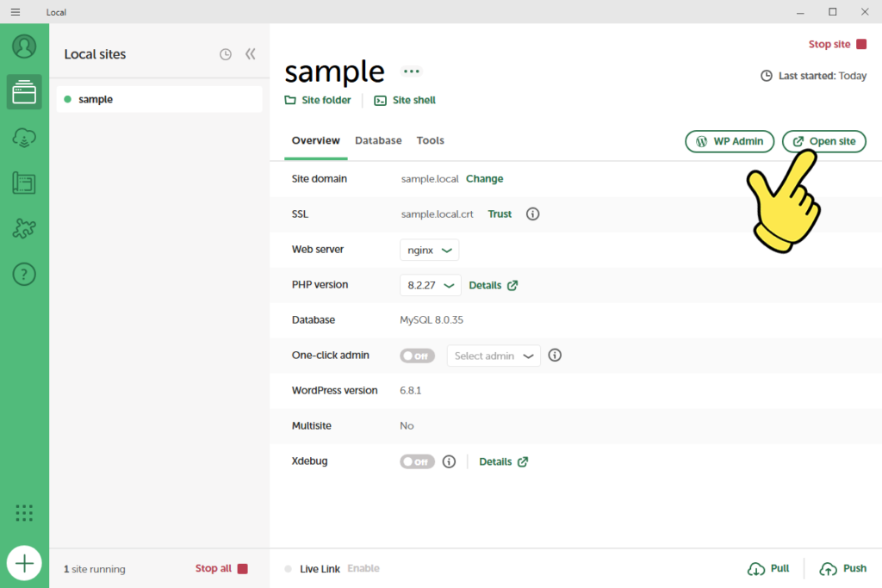Click the Site folder icon

[x=290, y=100]
